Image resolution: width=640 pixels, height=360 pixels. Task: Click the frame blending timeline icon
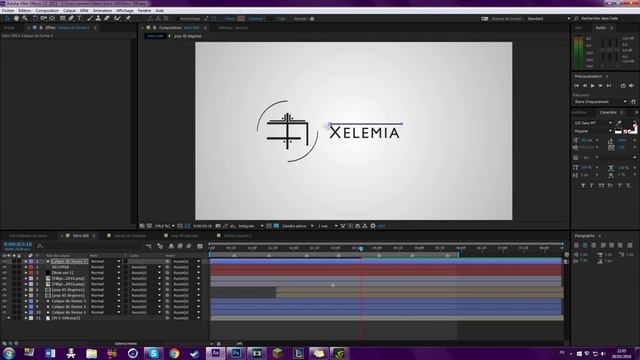pyautogui.click(x=180, y=246)
